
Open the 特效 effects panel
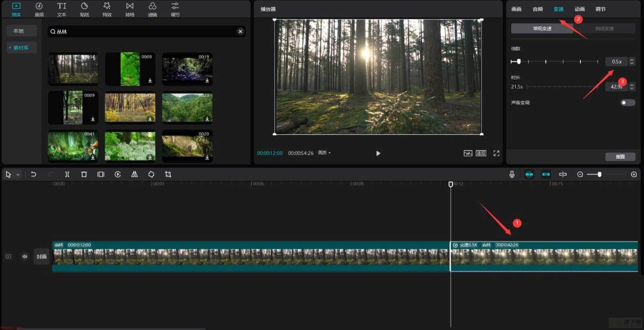coord(107,9)
